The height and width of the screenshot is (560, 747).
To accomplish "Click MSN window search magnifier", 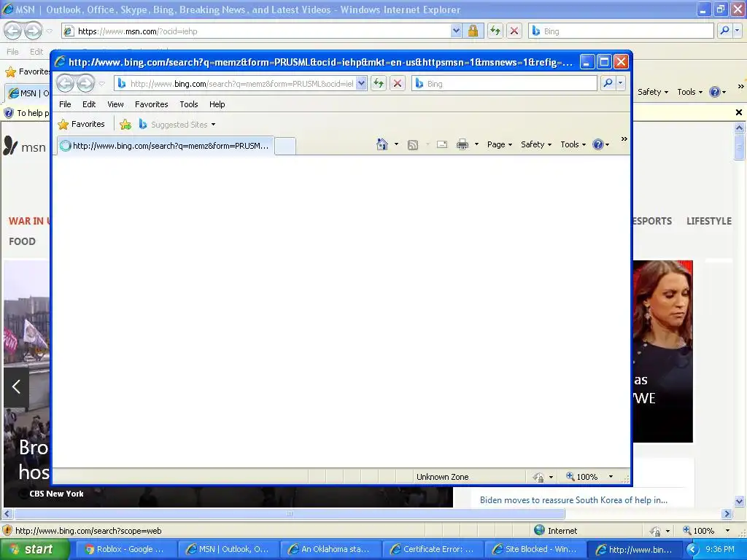I will [x=724, y=31].
